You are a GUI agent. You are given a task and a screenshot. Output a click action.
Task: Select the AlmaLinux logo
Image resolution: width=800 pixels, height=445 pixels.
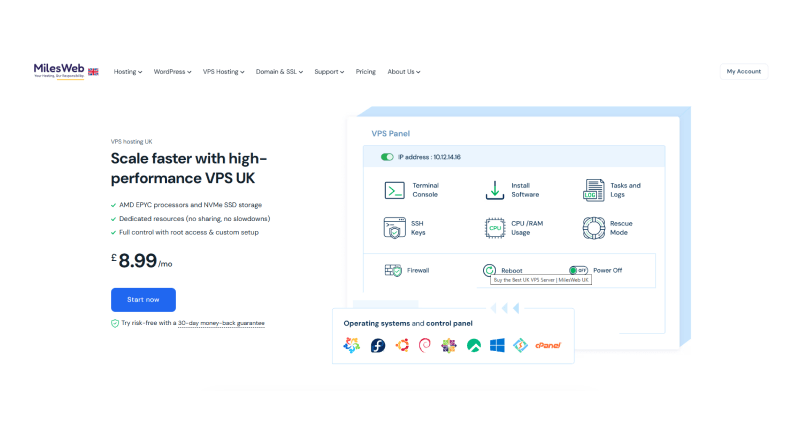tap(352, 345)
